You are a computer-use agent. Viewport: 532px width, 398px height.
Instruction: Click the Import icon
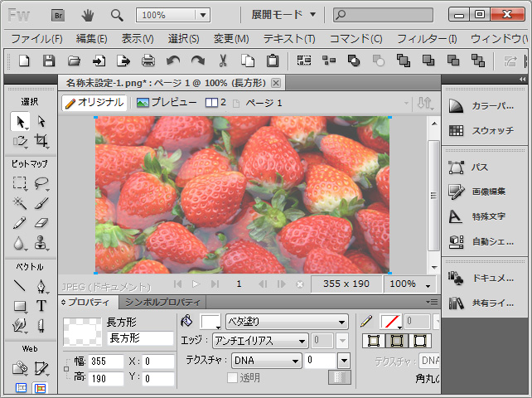(99, 61)
